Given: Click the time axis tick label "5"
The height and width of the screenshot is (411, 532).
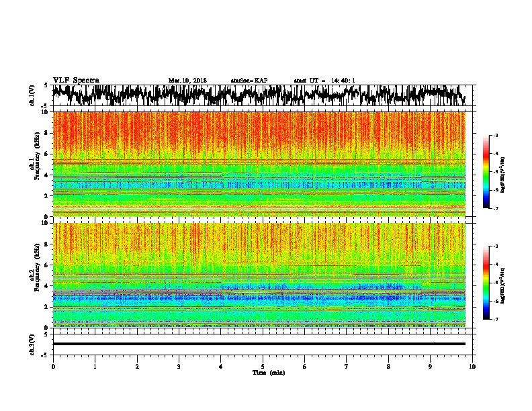Looking at the screenshot, I should pos(263,367).
